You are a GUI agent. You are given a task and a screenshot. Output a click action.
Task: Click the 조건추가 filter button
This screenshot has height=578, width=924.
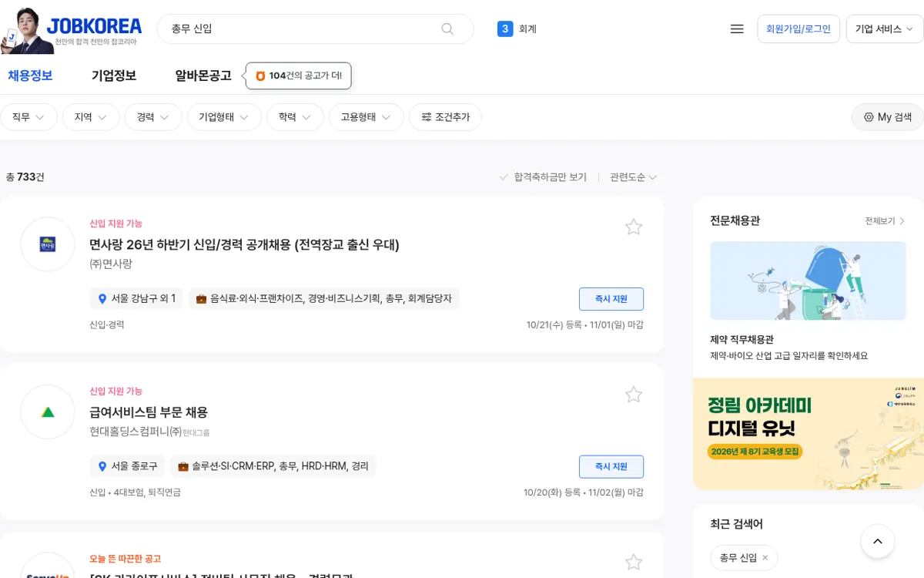point(445,117)
